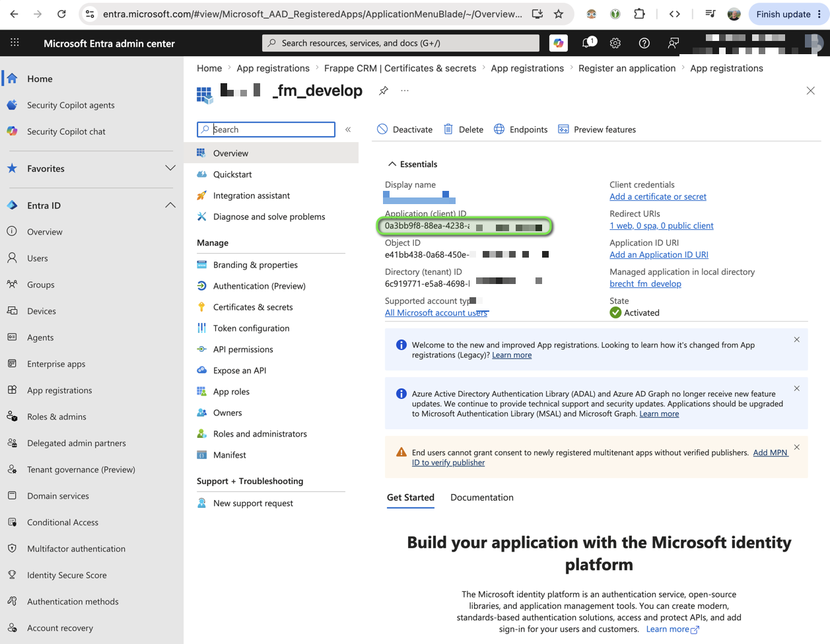
Task: Collapse the Entra ID section
Action: (x=170, y=205)
